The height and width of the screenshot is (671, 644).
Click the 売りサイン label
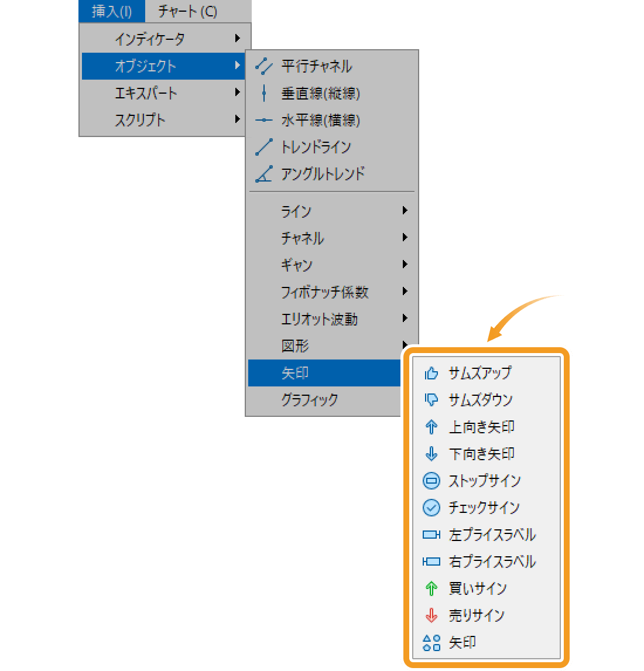coord(477,615)
